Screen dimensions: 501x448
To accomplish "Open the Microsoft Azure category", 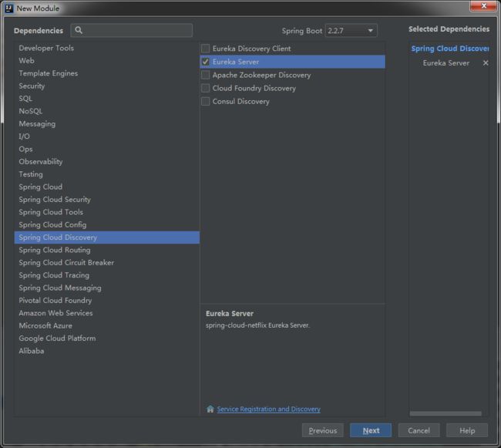I will tap(107, 325).
